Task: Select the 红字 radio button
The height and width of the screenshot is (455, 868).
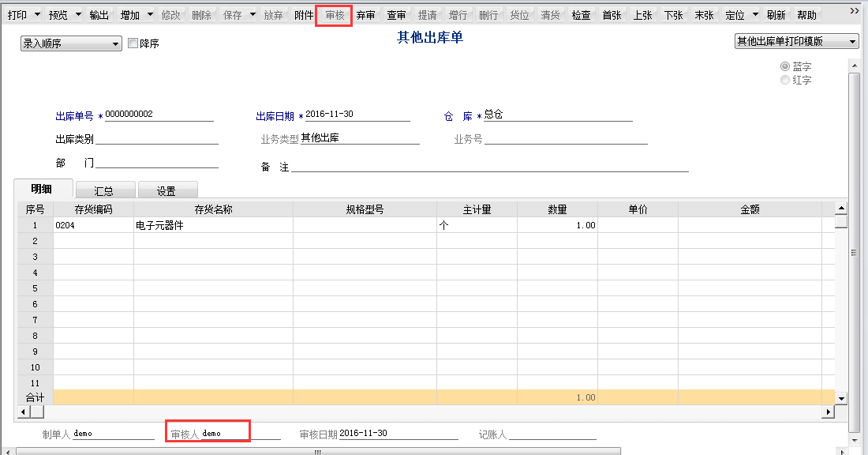Action: tap(784, 79)
